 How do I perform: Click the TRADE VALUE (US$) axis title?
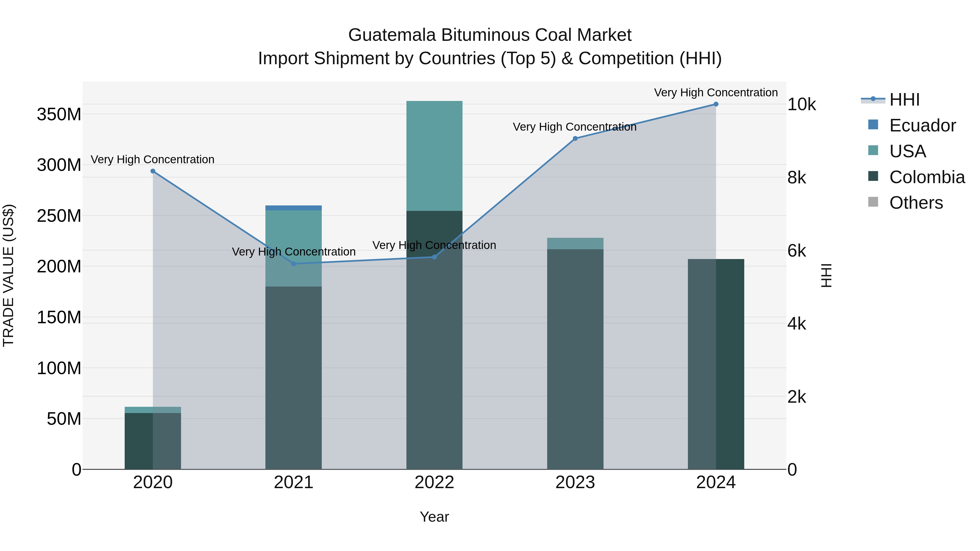(x=9, y=275)
